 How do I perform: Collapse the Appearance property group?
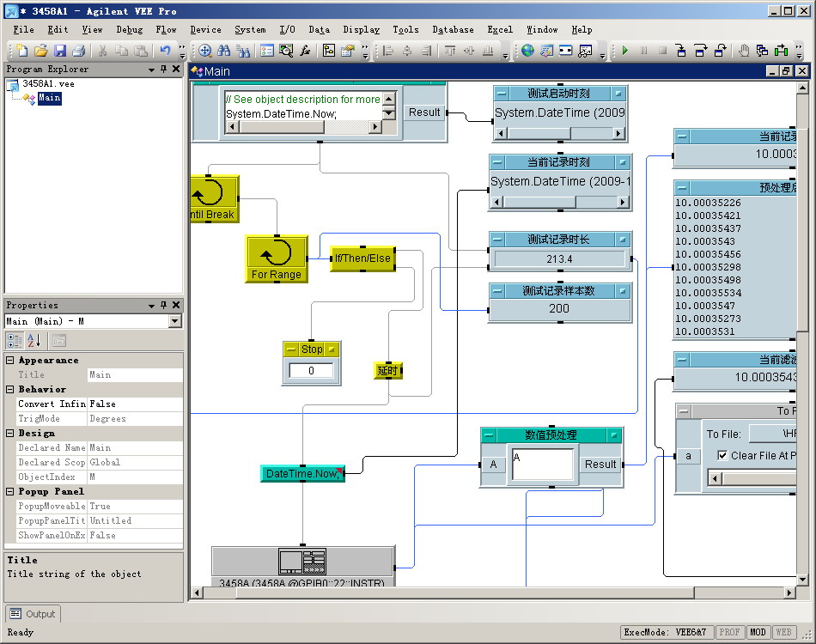click(x=10, y=360)
